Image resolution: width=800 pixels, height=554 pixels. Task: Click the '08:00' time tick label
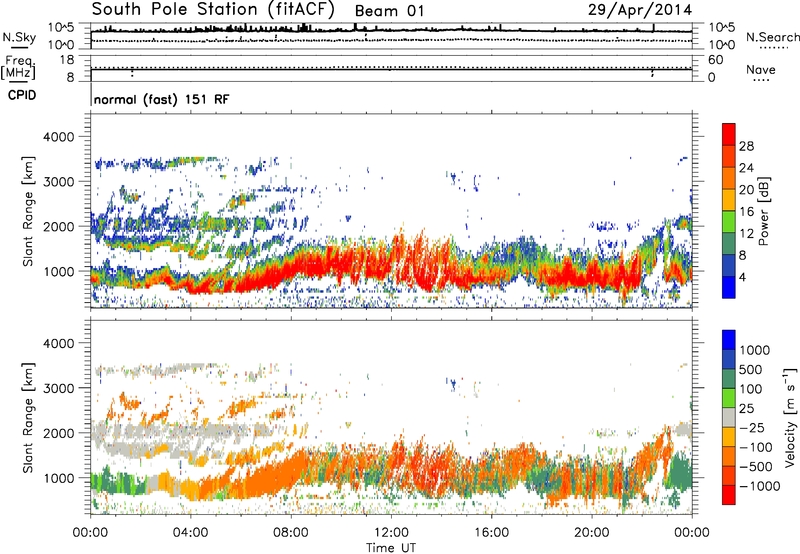[x=291, y=533]
